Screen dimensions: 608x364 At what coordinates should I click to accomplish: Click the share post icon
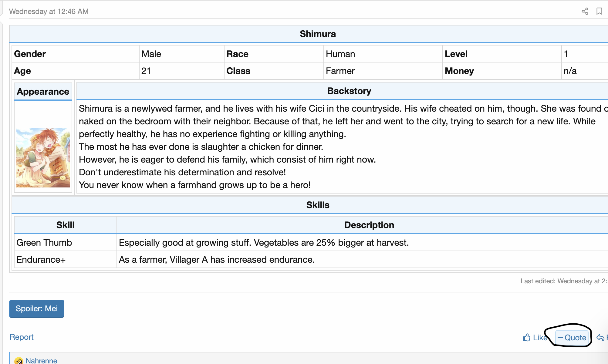pos(585,12)
